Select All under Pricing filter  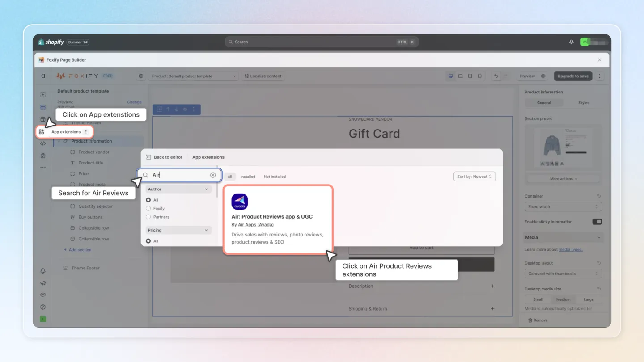coord(148,241)
